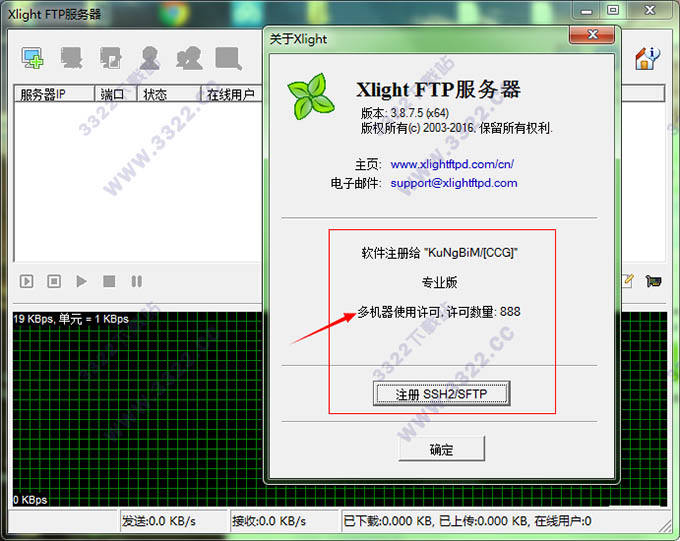Click support@xlightftpd.com email link
The height and width of the screenshot is (541, 680).
[x=454, y=183]
